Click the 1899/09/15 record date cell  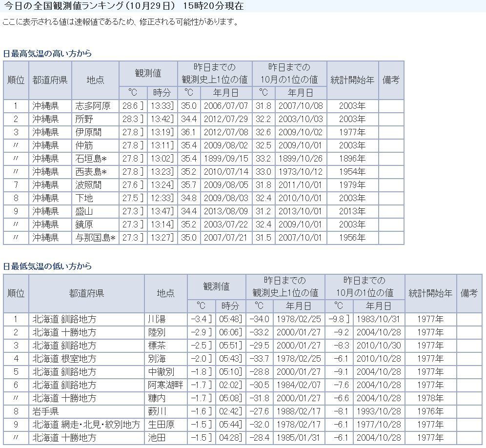(x=226, y=159)
